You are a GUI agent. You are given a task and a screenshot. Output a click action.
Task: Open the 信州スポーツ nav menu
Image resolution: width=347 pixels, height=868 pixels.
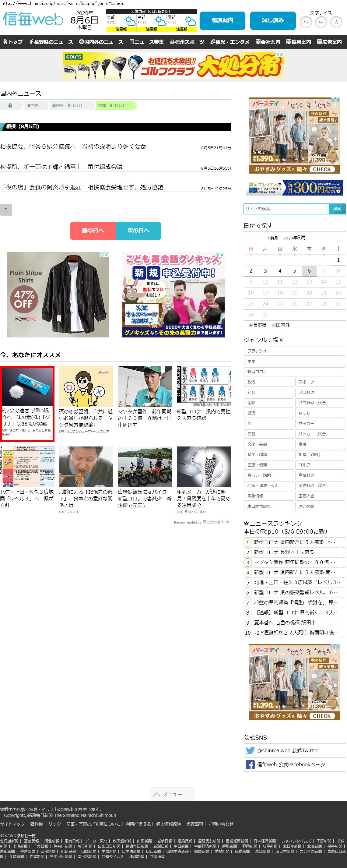point(187,42)
